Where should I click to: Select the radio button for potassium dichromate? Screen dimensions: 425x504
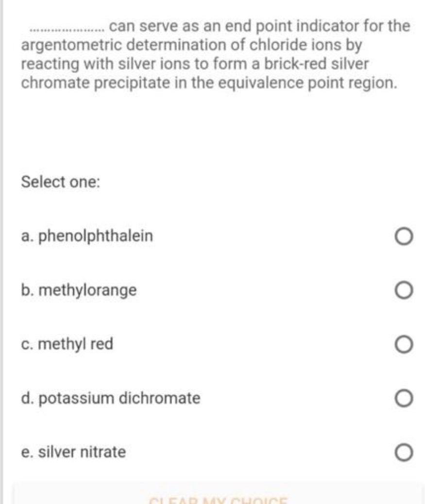pos(403,399)
